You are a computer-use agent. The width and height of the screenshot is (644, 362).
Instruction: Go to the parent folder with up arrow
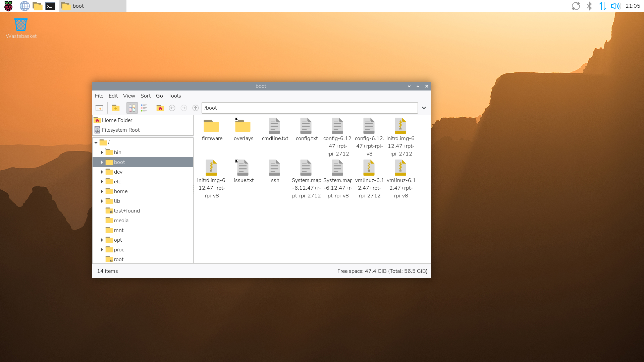click(196, 108)
